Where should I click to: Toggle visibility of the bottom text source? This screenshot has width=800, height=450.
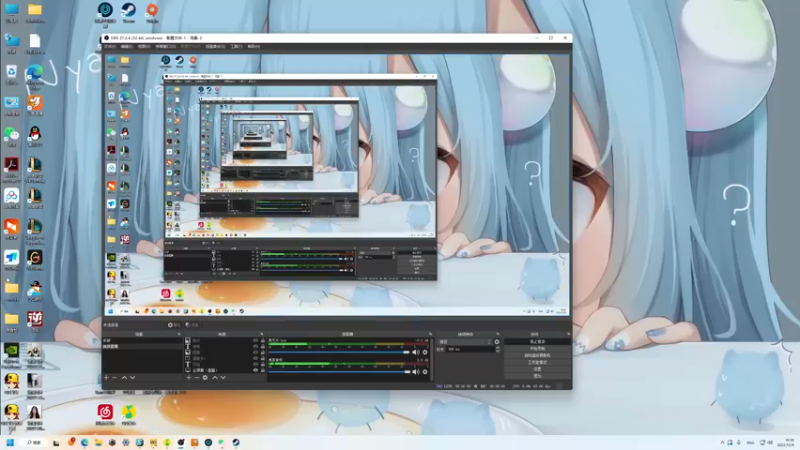[x=256, y=364]
